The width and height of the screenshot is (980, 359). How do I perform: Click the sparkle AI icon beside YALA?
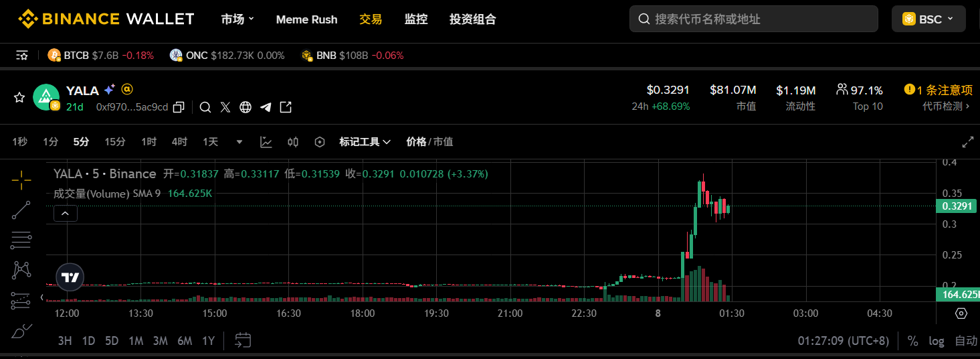110,89
